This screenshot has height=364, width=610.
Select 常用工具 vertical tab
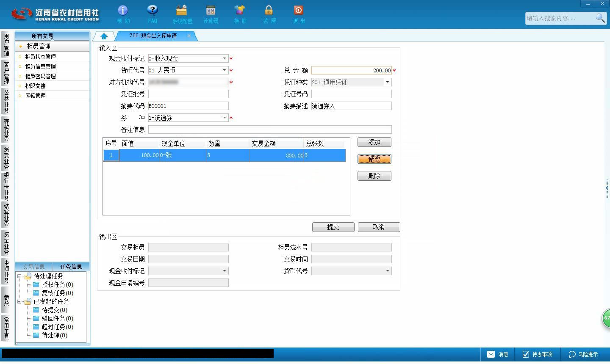(6, 328)
